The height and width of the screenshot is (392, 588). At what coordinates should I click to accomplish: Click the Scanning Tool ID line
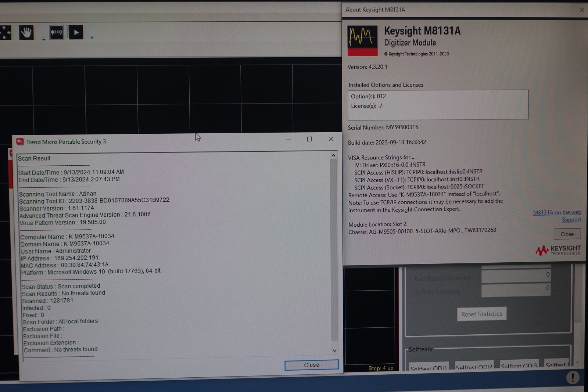tap(94, 201)
